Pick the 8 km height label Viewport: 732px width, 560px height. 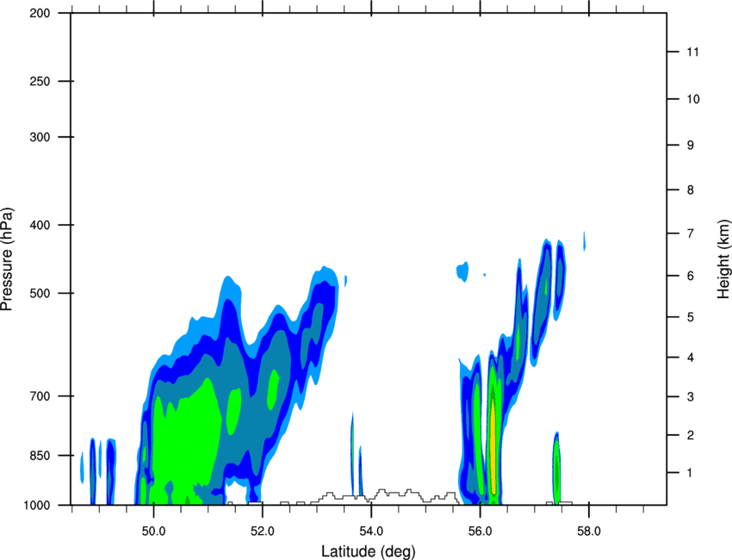pyautogui.click(x=691, y=190)
